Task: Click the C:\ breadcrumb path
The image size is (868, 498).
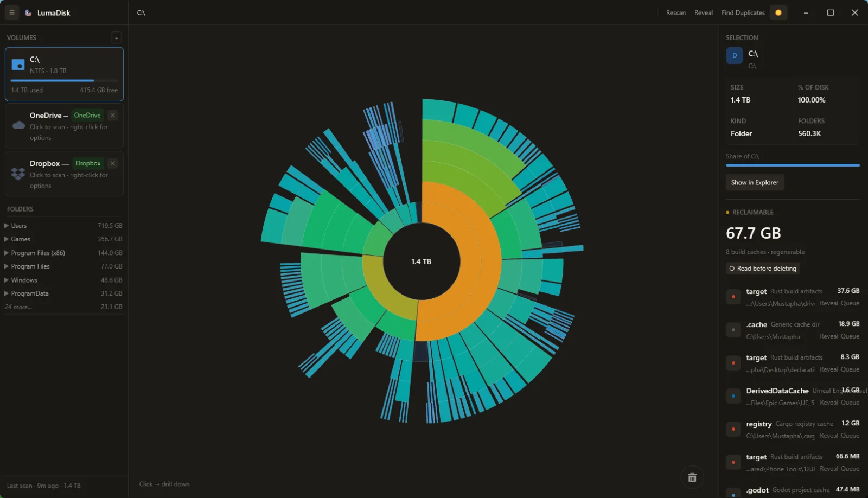Action: coord(141,12)
